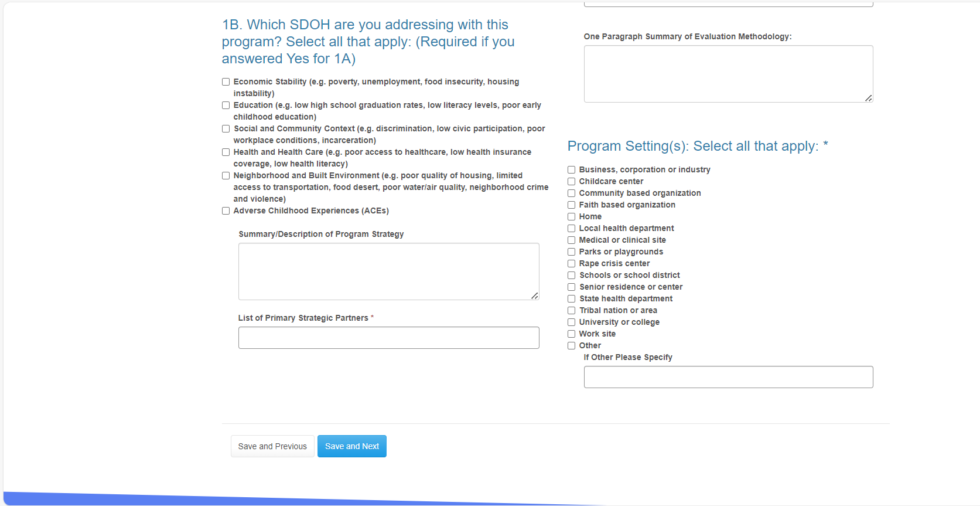Select Schools or school district checkbox

click(571, 276)
